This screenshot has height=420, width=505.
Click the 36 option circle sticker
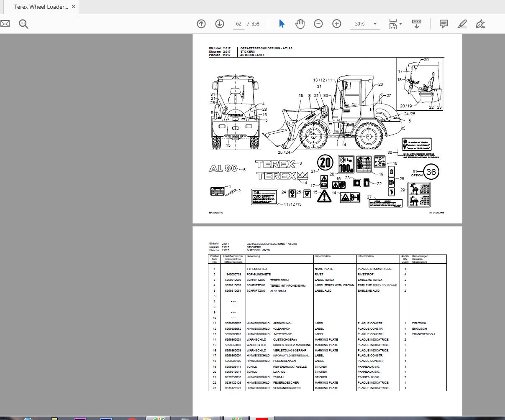click(431, 172)
